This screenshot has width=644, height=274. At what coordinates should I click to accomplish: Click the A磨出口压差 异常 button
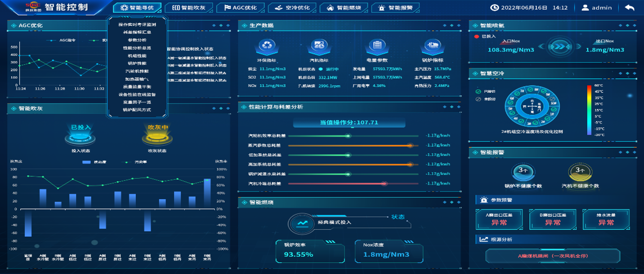(x=499, y=220)
